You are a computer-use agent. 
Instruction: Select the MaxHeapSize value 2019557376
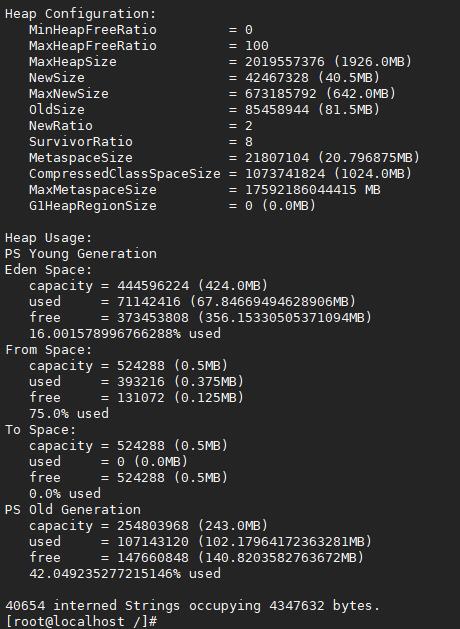pos(285,62)
